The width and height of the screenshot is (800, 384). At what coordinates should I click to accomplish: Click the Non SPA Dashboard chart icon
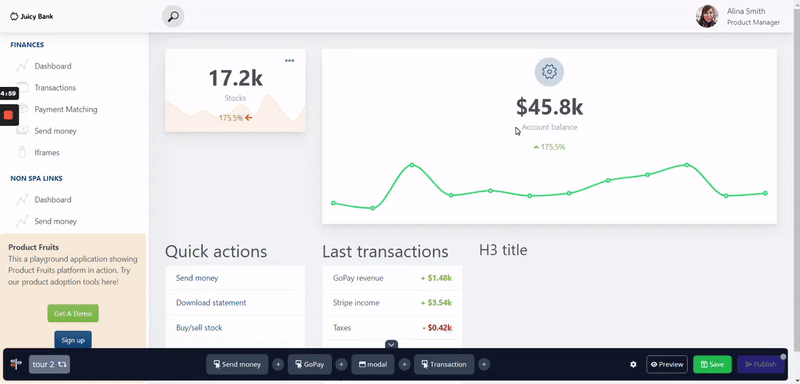click(22, 199)
